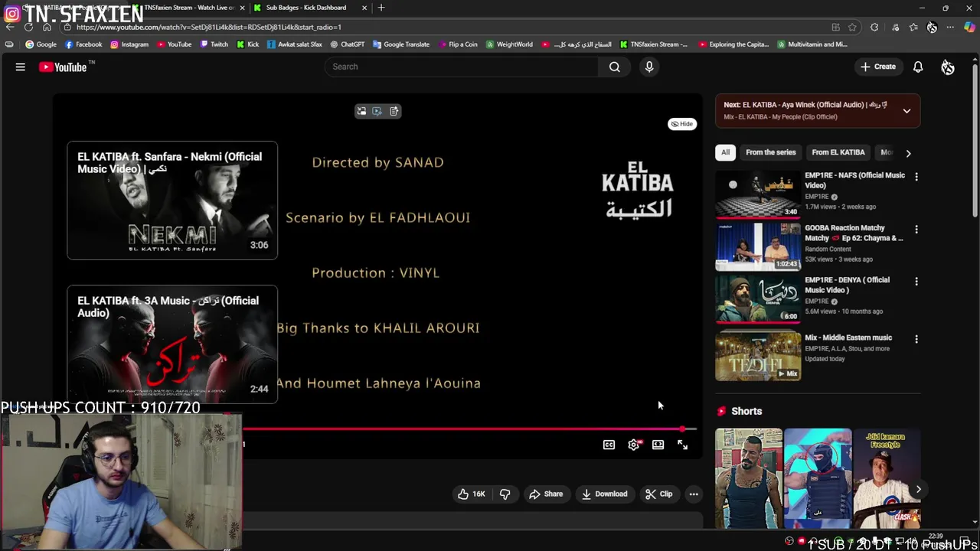
Task: Play EMP1RE - NAFS thumbnail
Action: pos(758,194)
